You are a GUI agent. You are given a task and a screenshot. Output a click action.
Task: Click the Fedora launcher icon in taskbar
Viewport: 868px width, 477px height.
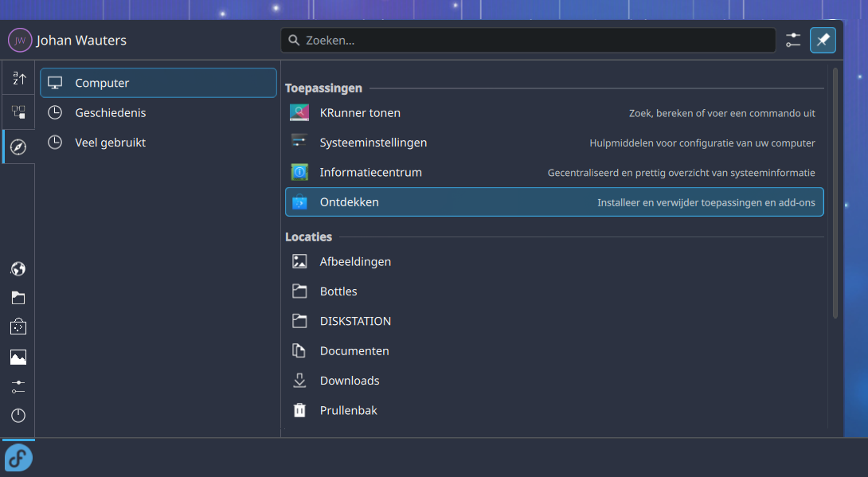click(x=18, y=458)
